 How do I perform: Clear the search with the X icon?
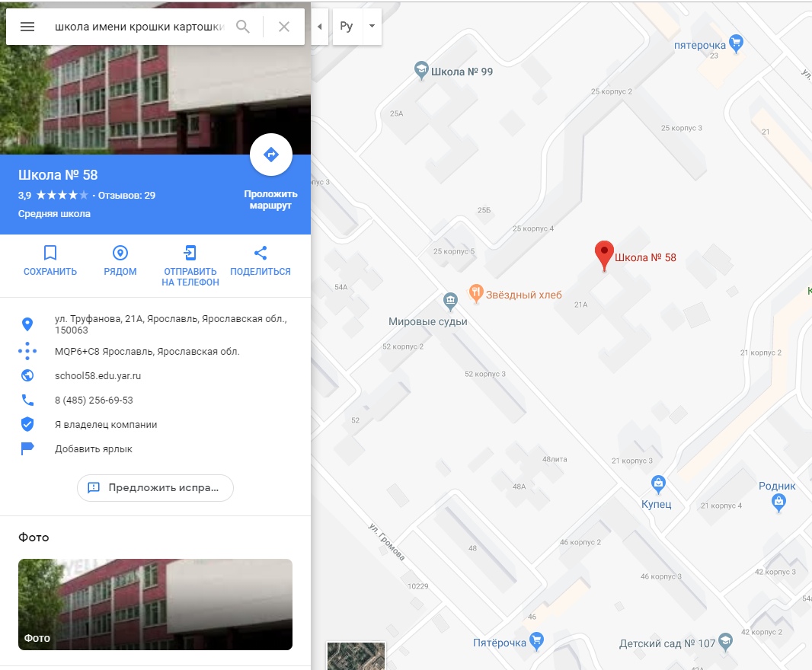coord(284,27)
